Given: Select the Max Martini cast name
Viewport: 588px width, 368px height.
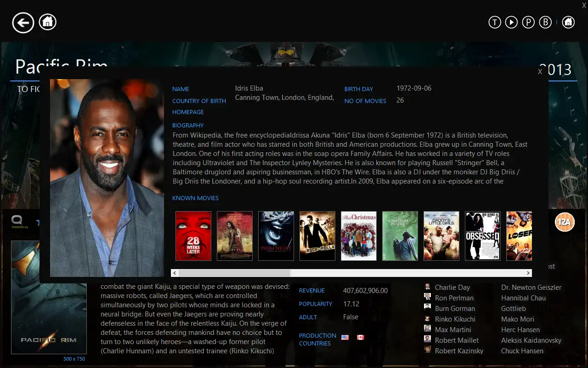Looking at the screenshot, I should click(x=452, y=330).
